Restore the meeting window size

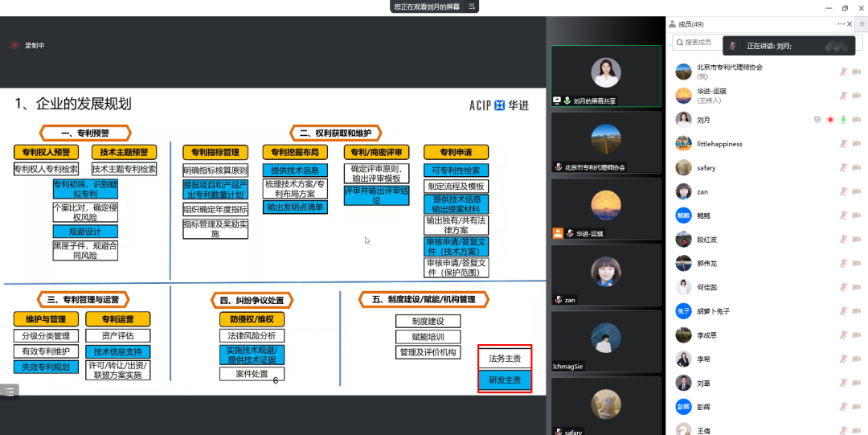[x=845, y=8]
